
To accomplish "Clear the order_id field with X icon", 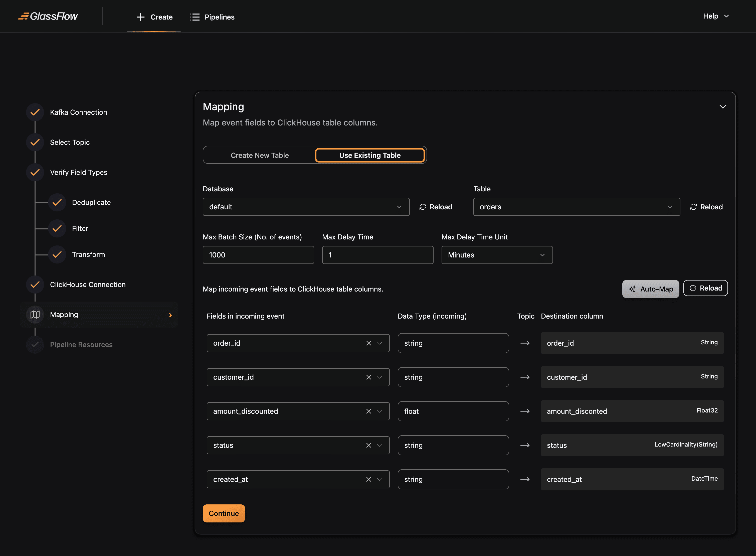I will 368,343.
